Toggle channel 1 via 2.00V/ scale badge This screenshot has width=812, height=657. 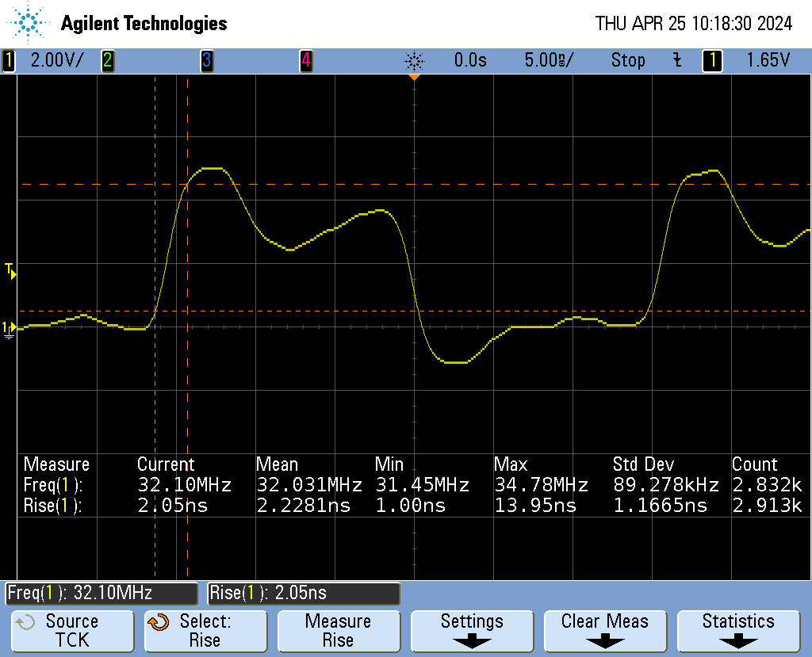click(x=10, y=60)
